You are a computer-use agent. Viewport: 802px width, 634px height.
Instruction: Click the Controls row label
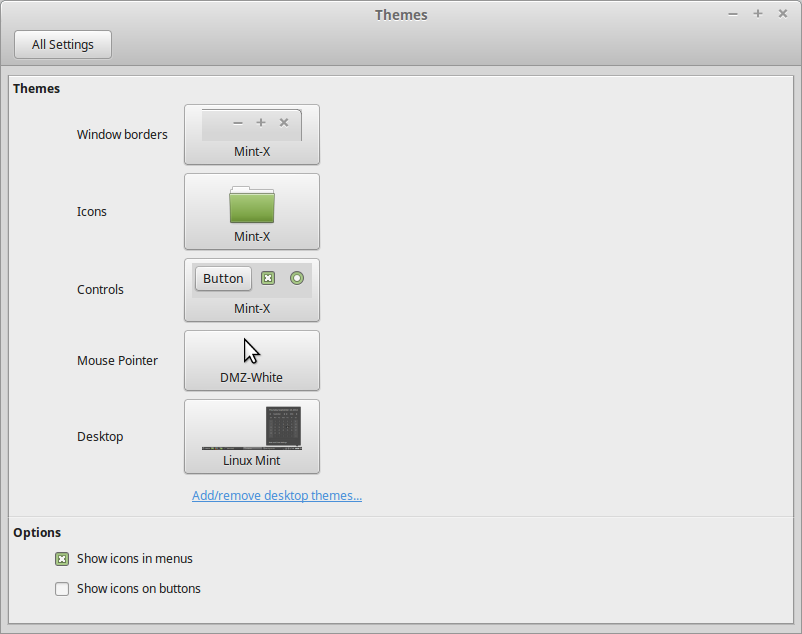pos(100,289)
